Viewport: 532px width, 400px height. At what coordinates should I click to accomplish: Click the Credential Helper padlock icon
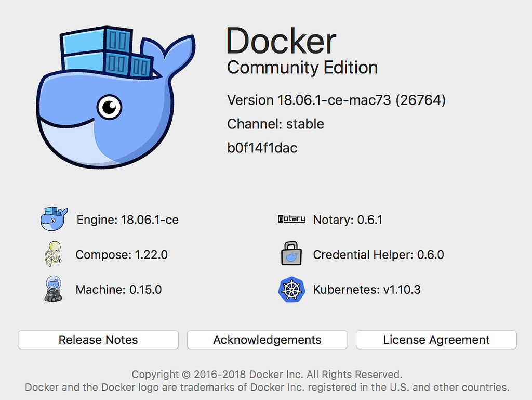tap(291, 254)
